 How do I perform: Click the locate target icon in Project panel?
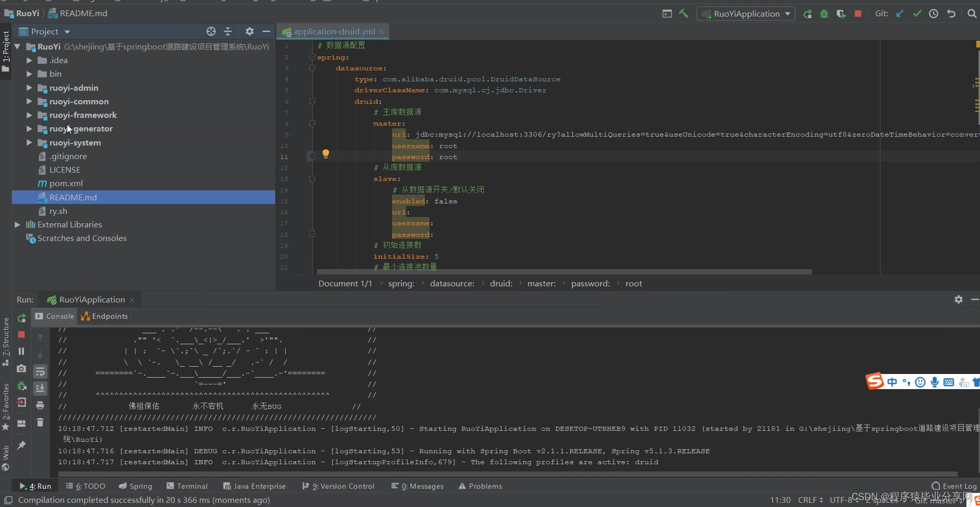pos(211,31)
